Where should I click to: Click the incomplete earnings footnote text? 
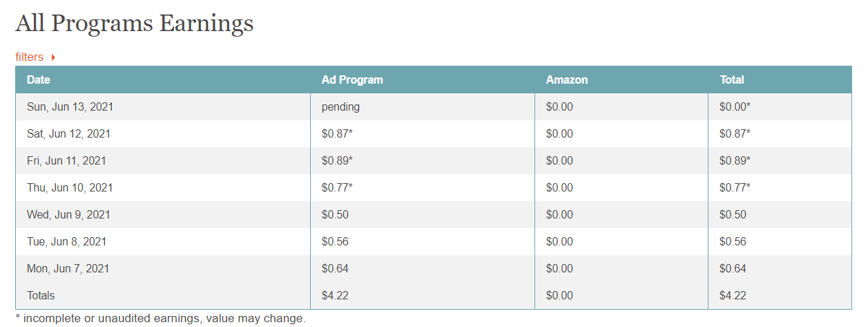(160, 319)
